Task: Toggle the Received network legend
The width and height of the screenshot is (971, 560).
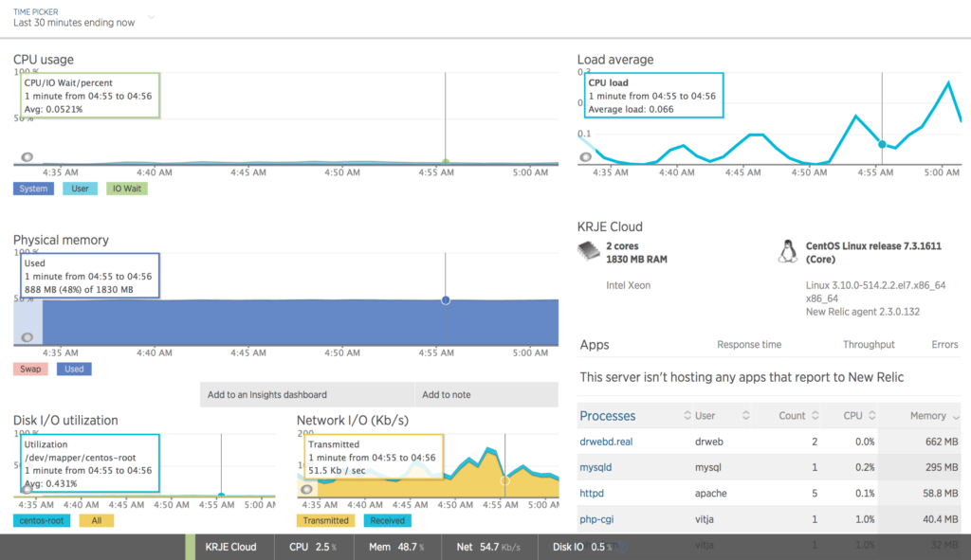Action: 388,521
